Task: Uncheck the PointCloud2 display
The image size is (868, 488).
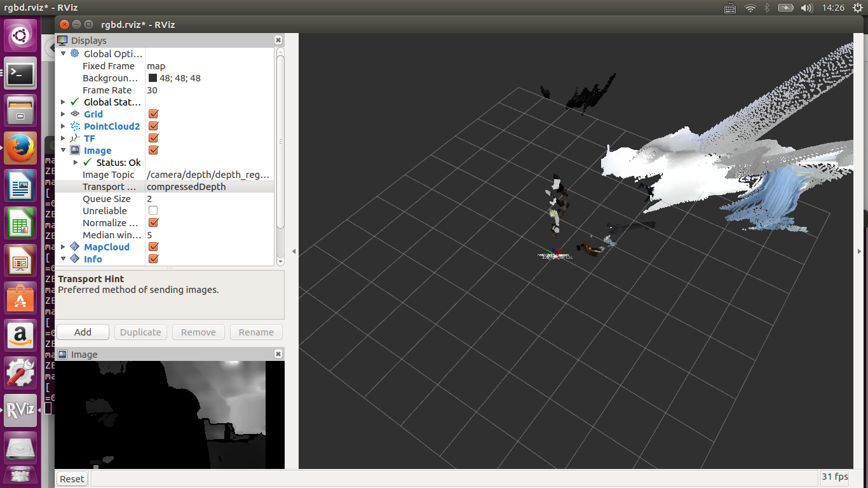Action: pyautogui.click(x=153, y=126)
